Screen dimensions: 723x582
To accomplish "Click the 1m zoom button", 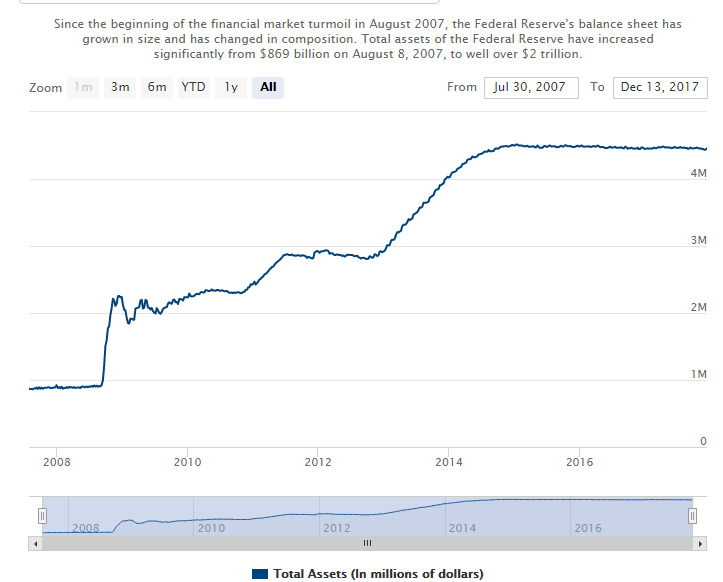I will point(84,87).
